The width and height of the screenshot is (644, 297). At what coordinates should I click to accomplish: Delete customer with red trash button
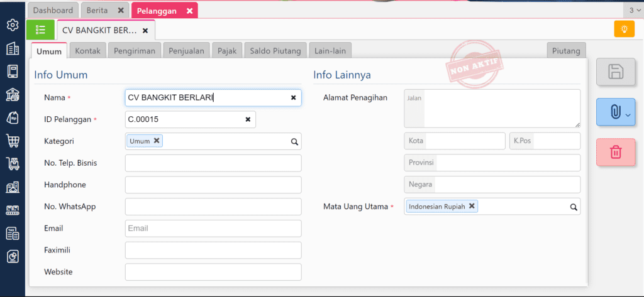click(x=616, y=152)
